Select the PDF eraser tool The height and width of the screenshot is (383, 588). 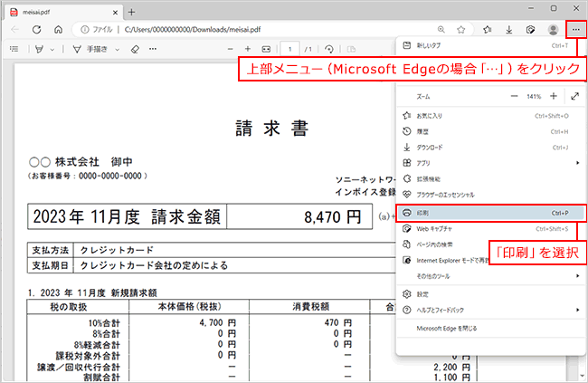pos(134,49)
